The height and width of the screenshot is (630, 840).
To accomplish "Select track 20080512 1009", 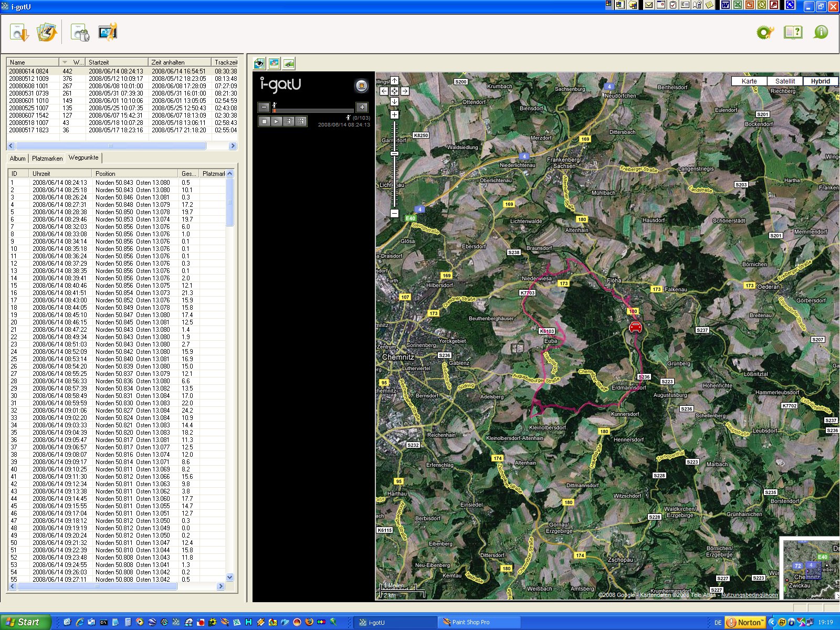I will click(x=122, y=78).
